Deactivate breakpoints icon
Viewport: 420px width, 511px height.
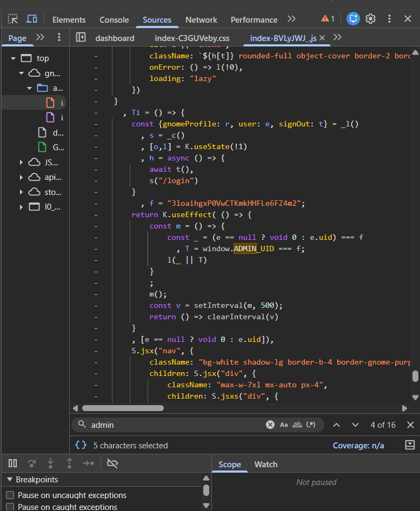(112, 463)
